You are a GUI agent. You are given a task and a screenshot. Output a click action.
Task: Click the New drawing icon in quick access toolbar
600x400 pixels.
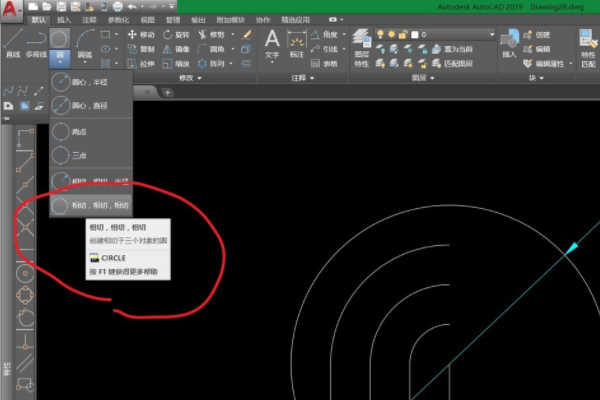click(x=33, y=7)
